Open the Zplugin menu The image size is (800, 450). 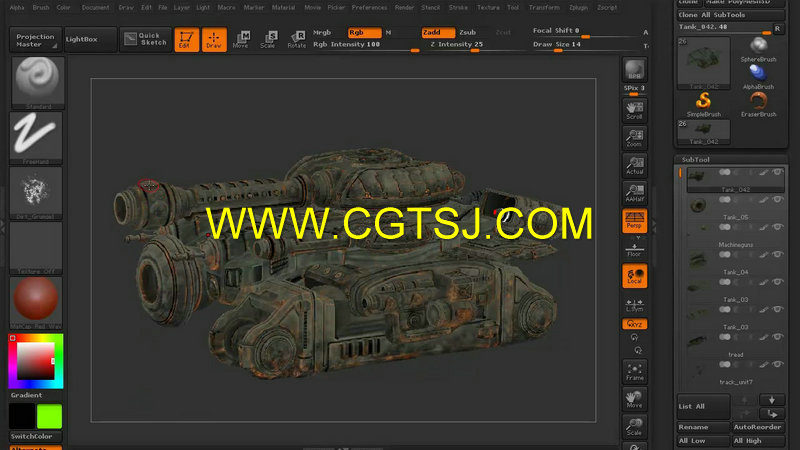[x=578, y=8]
